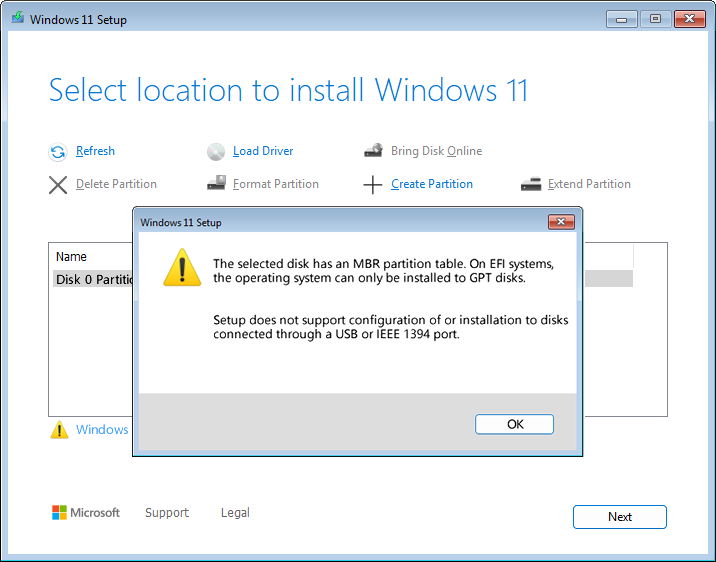This screenshot has width=716, height=562.
Task: Click the Microsoft logo
Action: click(x=86, y=513)
